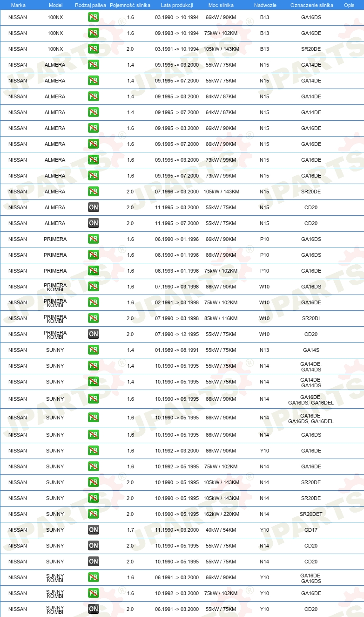The width and height of the screenshot is (364, 617).
Task: Click the N13 body code cell
Action: point(264,350)
